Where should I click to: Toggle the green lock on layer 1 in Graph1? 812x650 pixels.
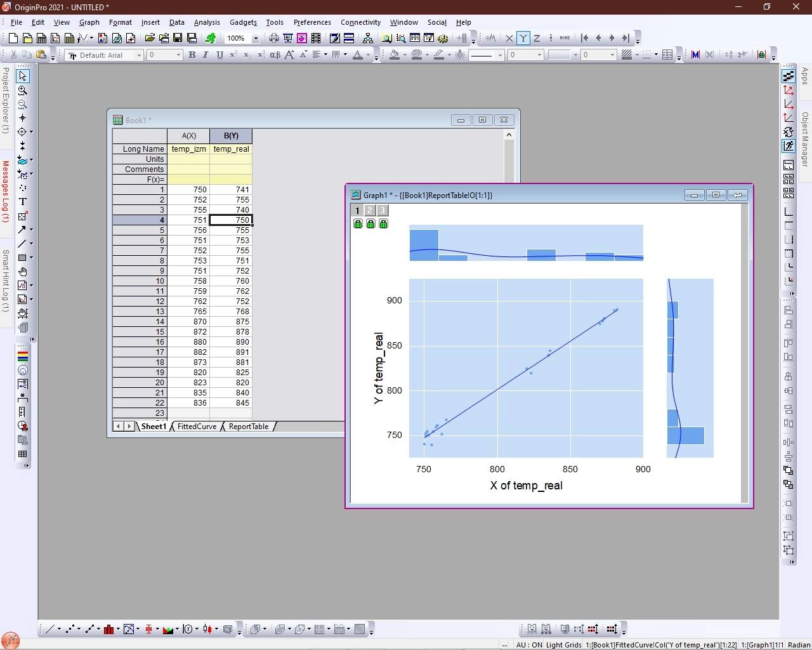(358, 223)
